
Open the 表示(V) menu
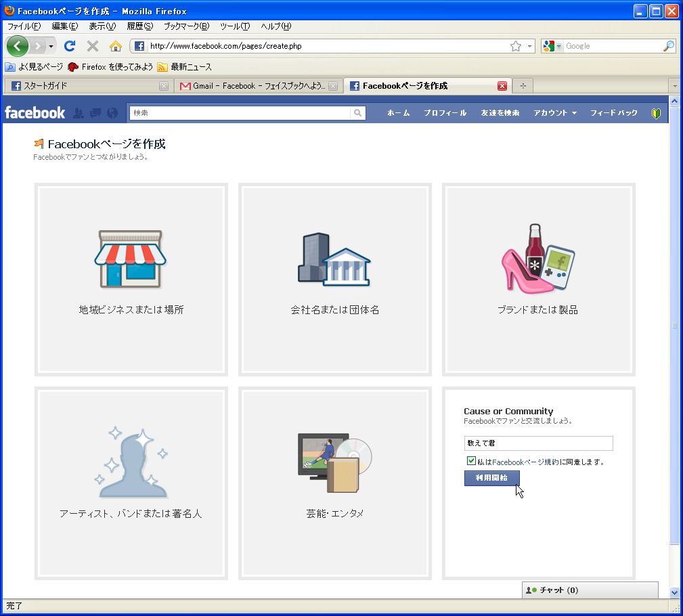(x=102, y=26)
